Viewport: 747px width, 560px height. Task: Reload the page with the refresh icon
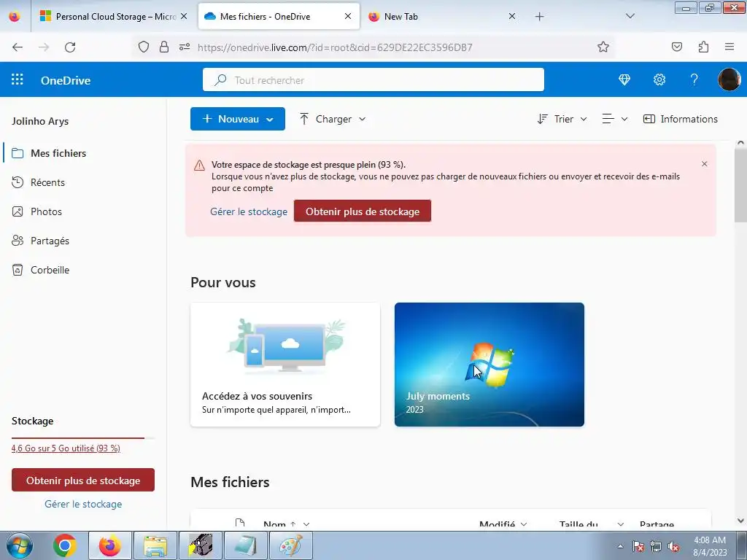(70, 47)
